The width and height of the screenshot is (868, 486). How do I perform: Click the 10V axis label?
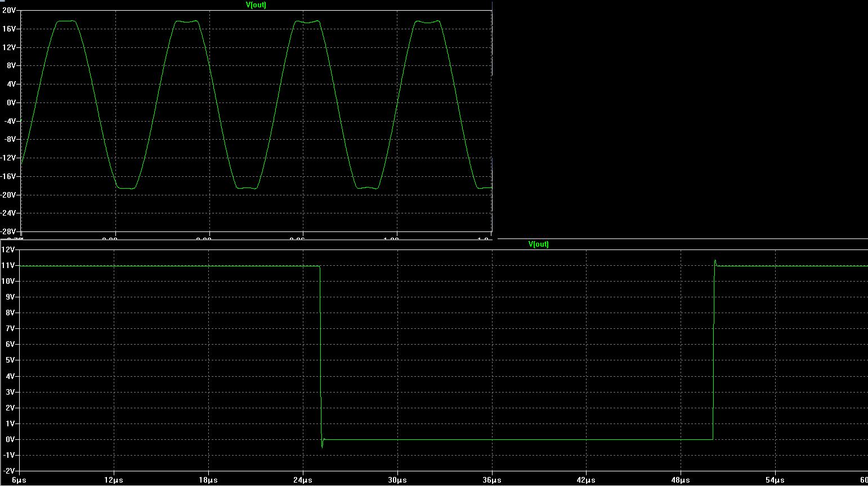coord(8,281)
